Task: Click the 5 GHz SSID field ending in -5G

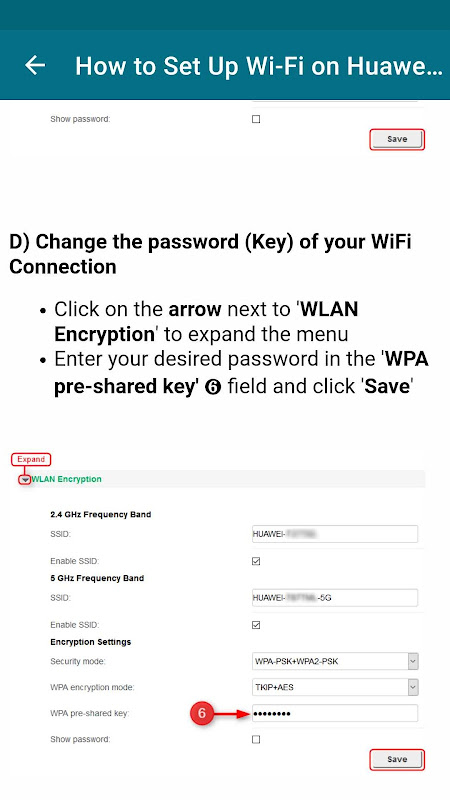Action: coord(335,598)
